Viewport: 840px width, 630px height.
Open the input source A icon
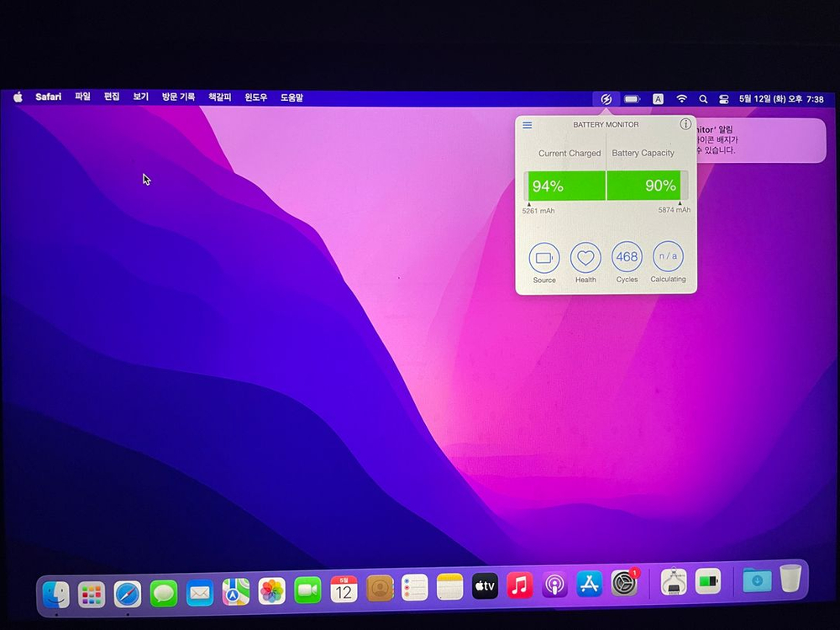click(x=658, y=99)
